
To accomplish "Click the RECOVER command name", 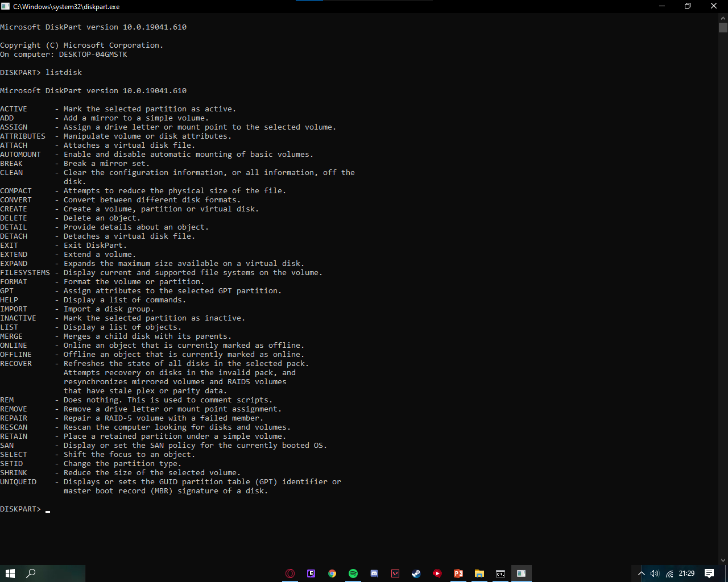I will coord(16,364).
